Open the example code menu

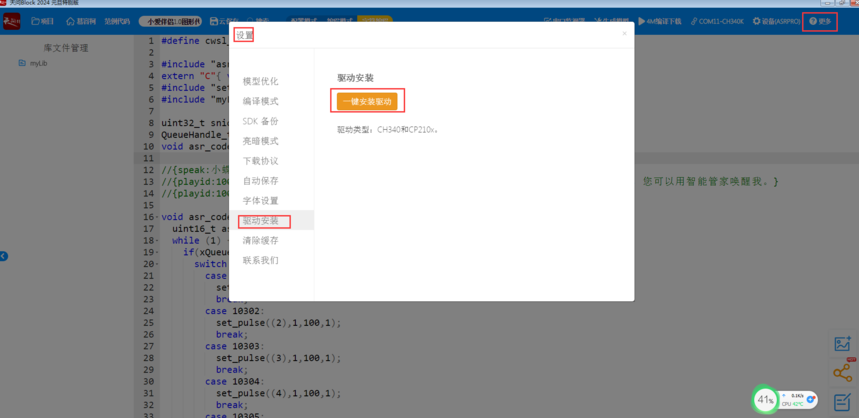(x=117, y=21)
